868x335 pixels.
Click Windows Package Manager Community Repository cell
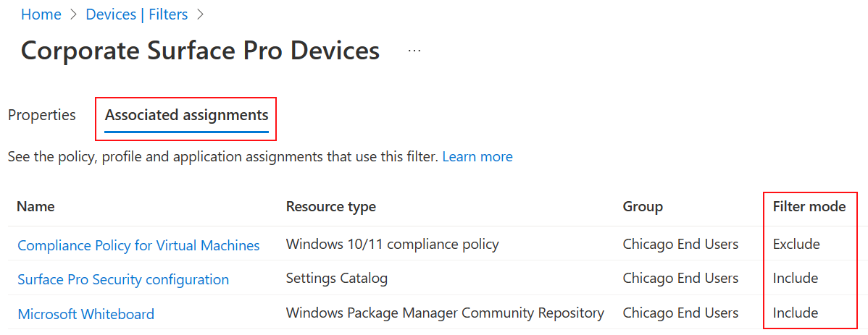(445, 313)
